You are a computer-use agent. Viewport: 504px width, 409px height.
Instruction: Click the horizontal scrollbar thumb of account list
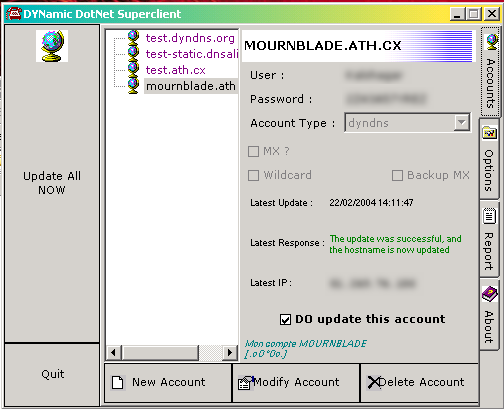tap(160, 352)
